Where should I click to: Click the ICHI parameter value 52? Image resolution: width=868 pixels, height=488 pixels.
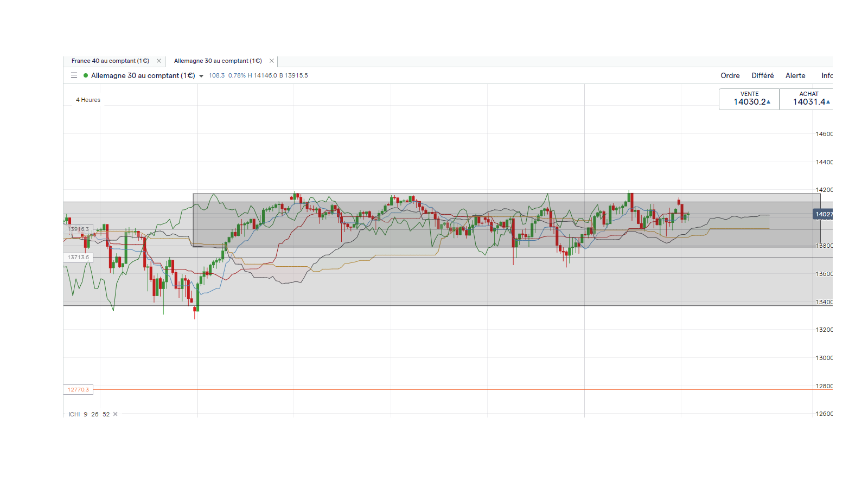click(x=106, y=414)
